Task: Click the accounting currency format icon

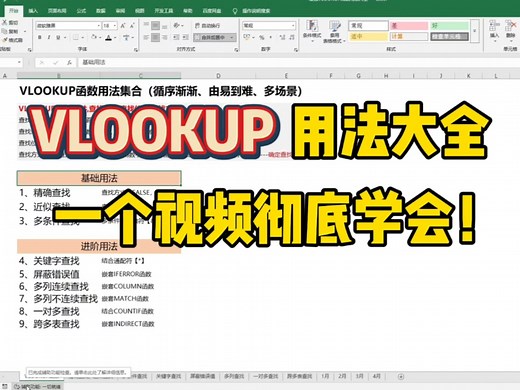Action: coord(246,37)
